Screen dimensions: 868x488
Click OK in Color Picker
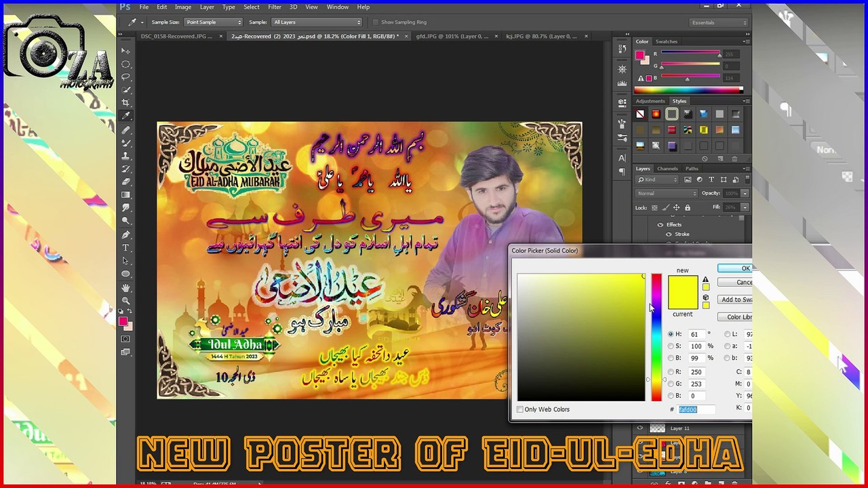734,268
